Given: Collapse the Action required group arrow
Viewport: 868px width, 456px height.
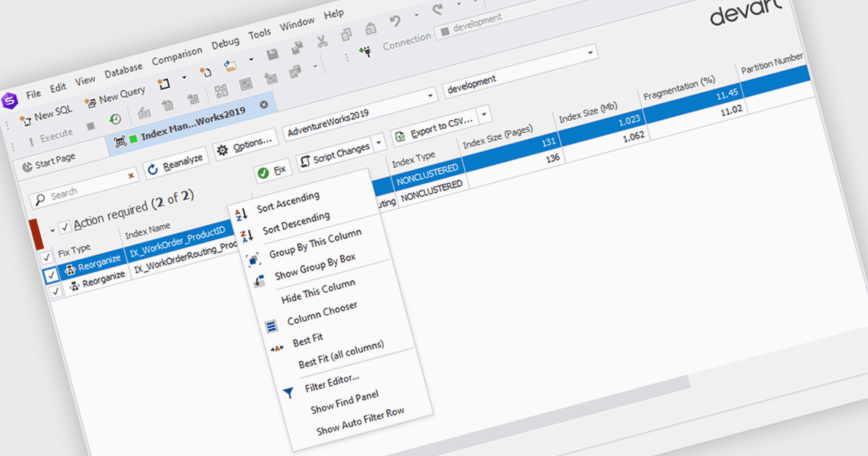Looking at the screenshot, I should 53,231.
